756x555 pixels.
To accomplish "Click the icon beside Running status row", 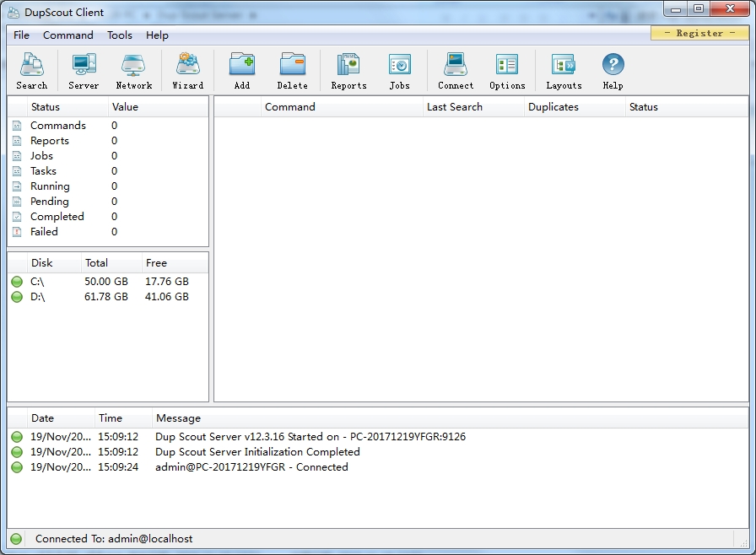I will [17, 186].
